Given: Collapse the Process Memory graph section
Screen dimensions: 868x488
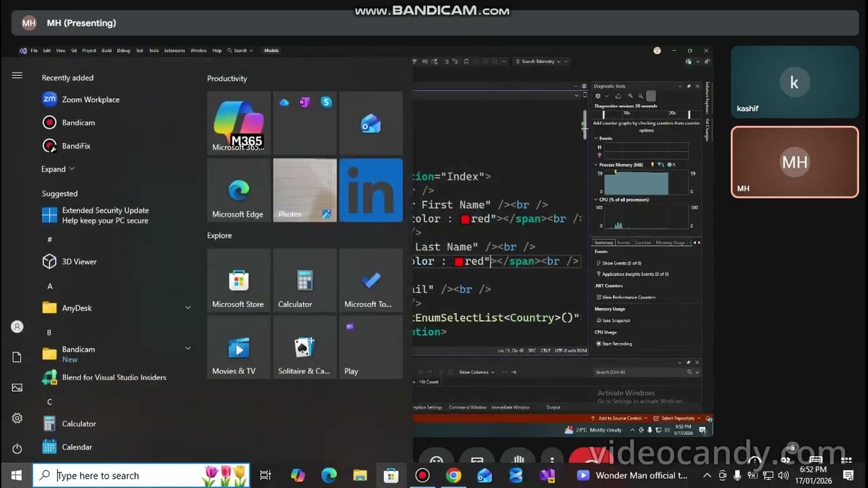Looking at the screenshot, I should click(596, 165).
